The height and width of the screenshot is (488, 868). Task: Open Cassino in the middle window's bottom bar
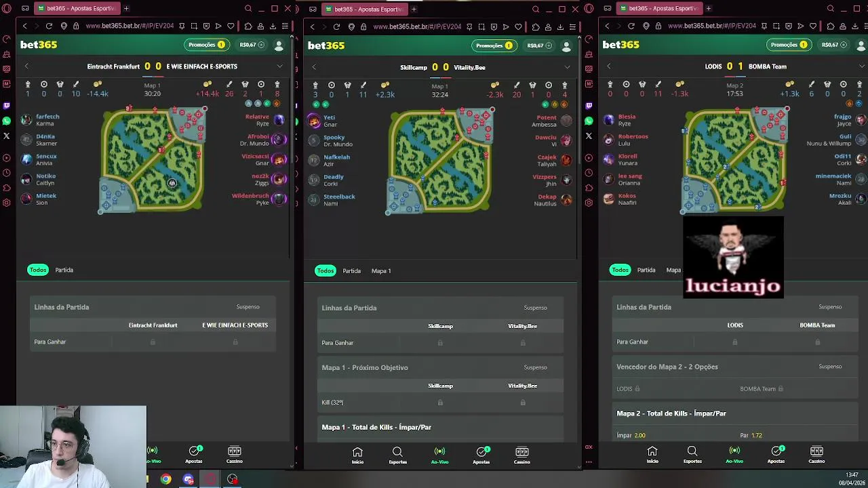[521, 455]
